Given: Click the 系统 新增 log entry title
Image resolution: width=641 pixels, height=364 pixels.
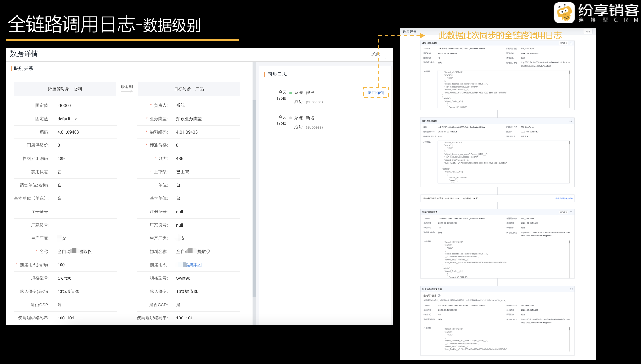Looking at the screenshot, I should tap(304, 118).
